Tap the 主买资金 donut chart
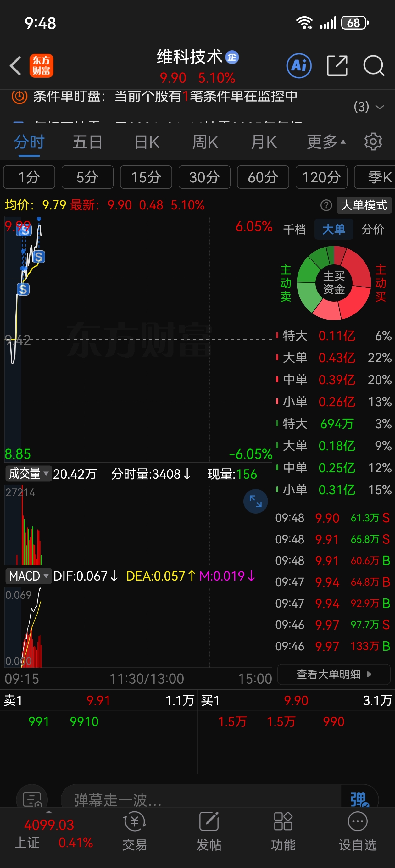 click(334, 283)
